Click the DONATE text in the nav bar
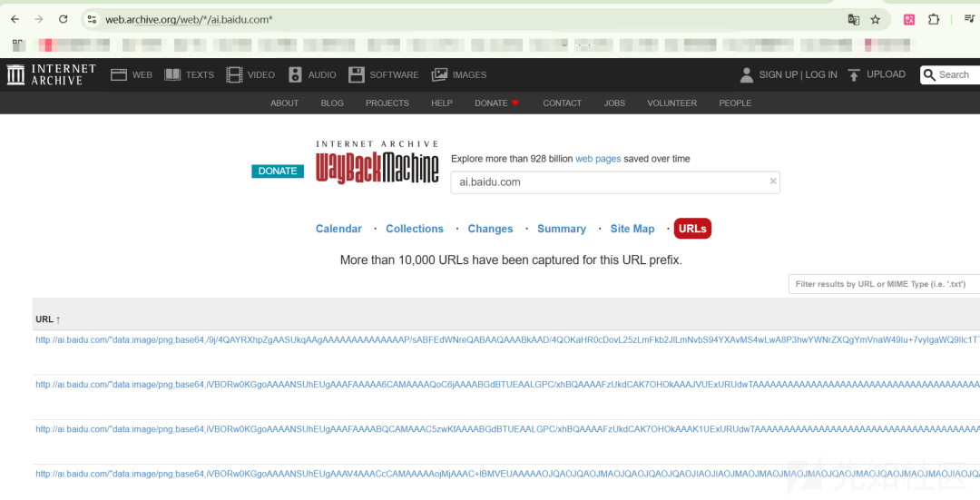The image size is (980, 500). point(491,103)
